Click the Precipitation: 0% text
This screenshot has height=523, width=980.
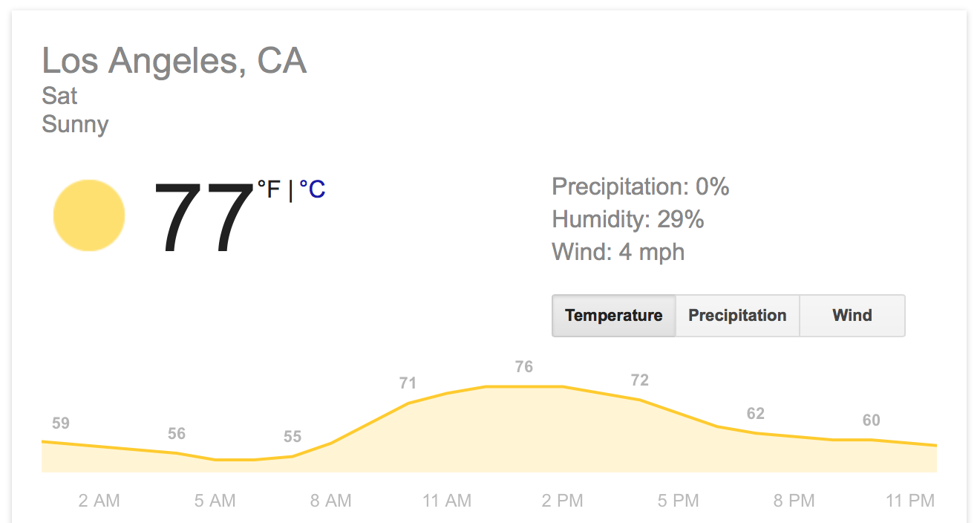640,186
